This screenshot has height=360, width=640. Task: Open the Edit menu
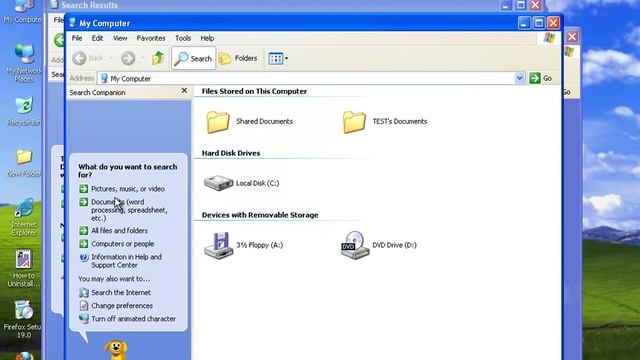coord(97,38)
